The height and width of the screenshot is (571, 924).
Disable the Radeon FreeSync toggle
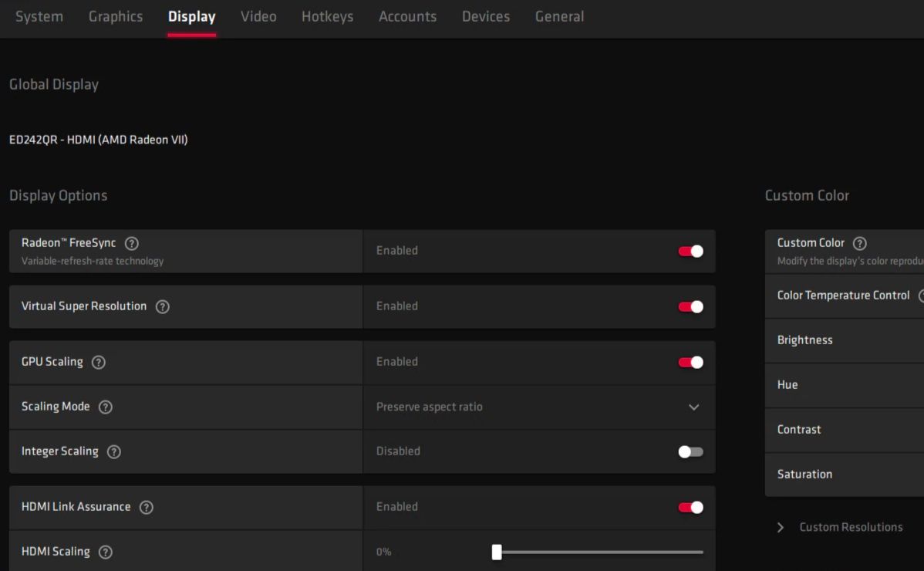[x=690, y=251]
